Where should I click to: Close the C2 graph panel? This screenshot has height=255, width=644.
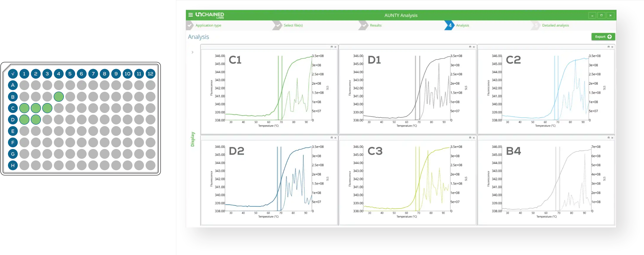point(612,47)
